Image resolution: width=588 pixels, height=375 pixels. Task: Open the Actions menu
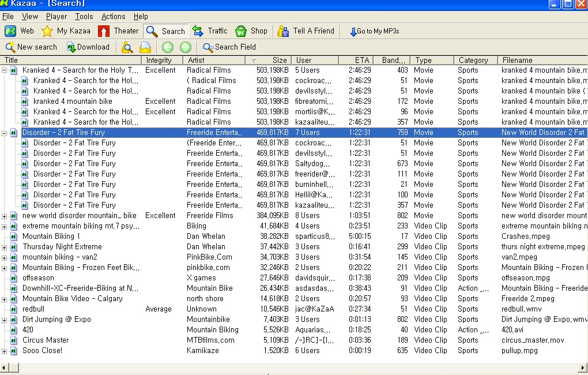(x=113, y=17)
